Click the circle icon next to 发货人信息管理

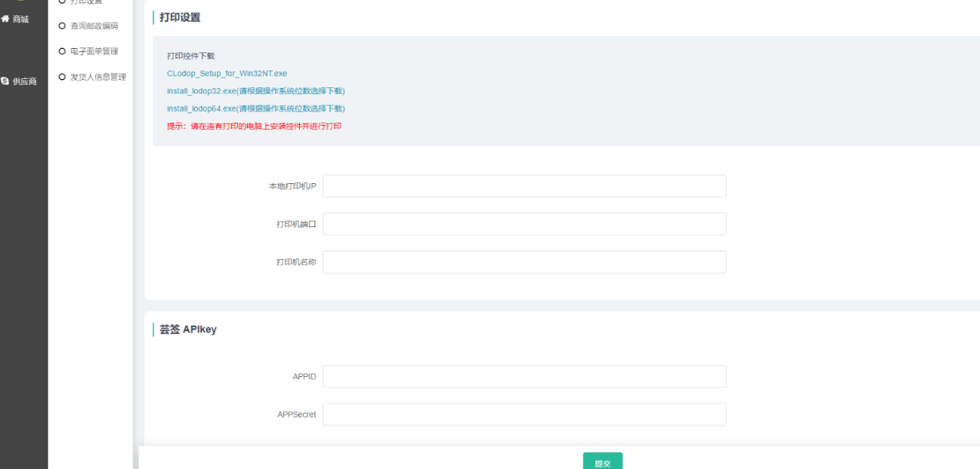click(62, 77)
